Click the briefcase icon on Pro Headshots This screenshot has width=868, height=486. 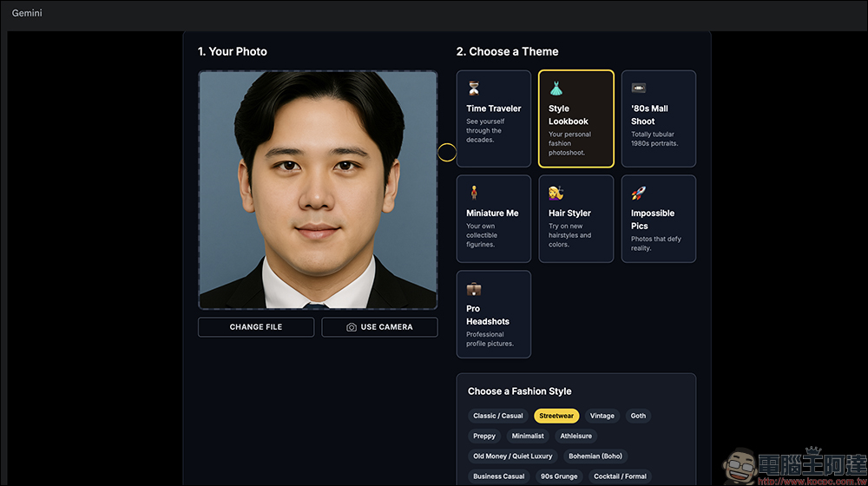point(474,288)
